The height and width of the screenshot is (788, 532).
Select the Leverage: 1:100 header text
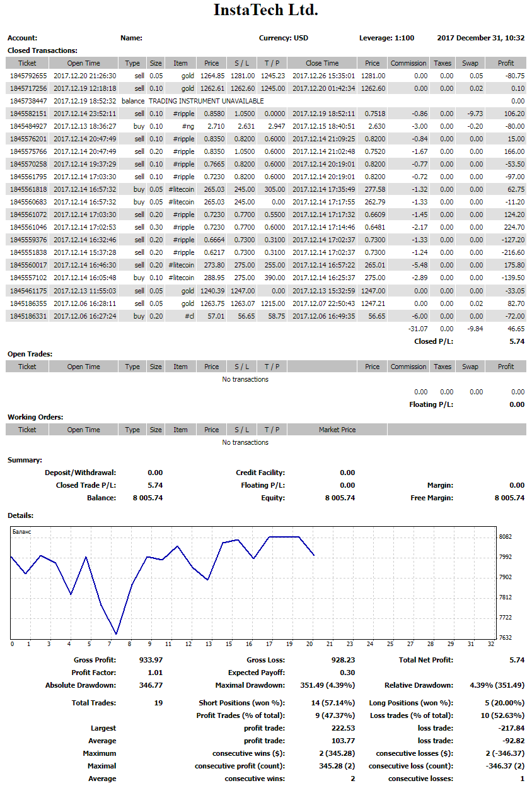(387, 38)
